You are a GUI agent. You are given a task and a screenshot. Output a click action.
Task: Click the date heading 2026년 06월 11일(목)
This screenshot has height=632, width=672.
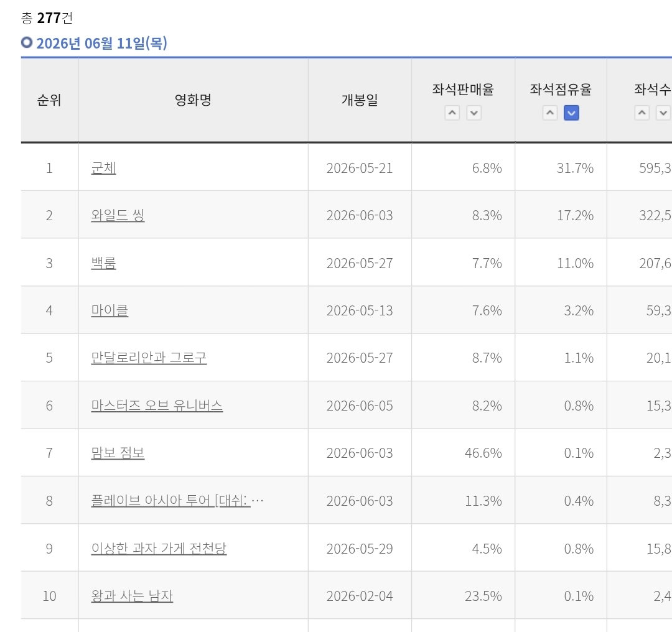click(101, 44)
